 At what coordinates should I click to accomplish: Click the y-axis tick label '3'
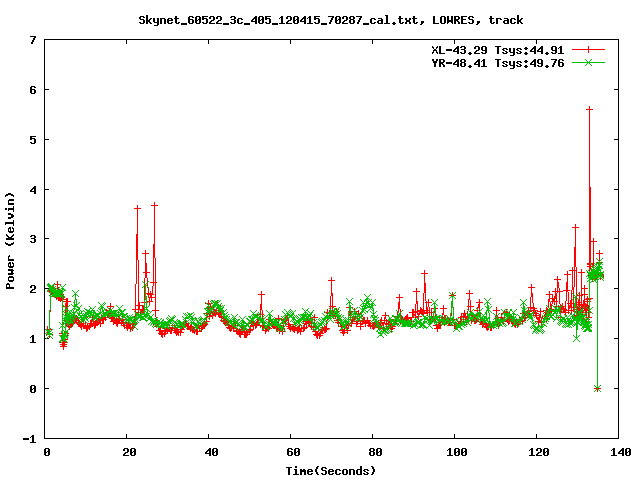33,239
